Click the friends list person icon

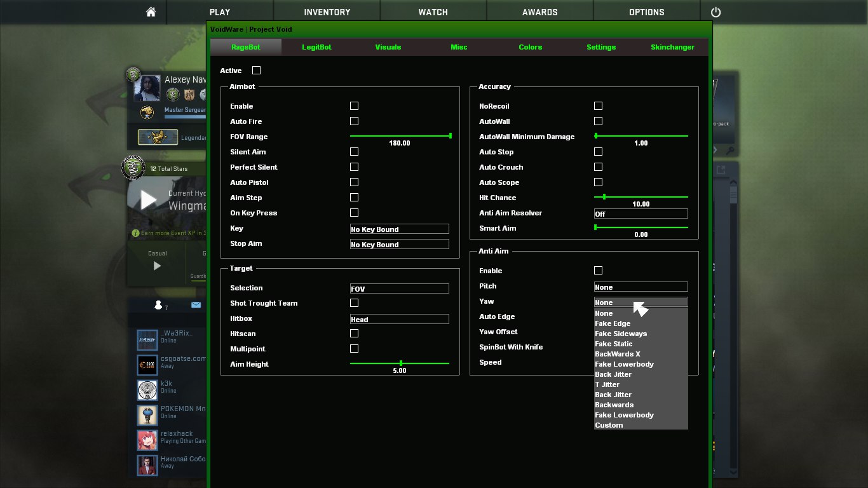point(158,305)
